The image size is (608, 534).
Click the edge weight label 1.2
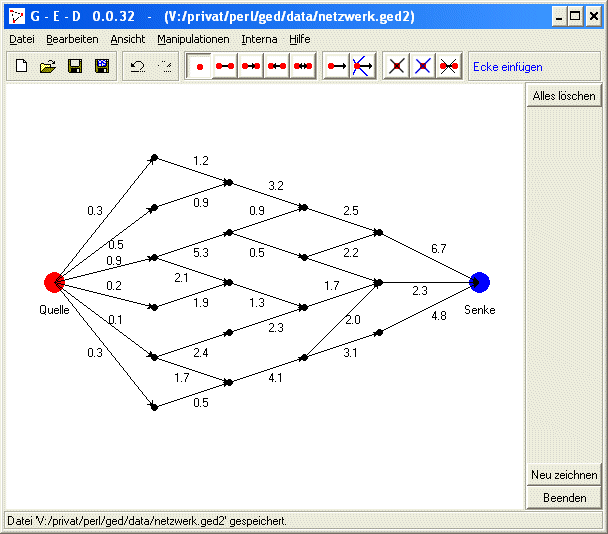[x=201, y=161]
